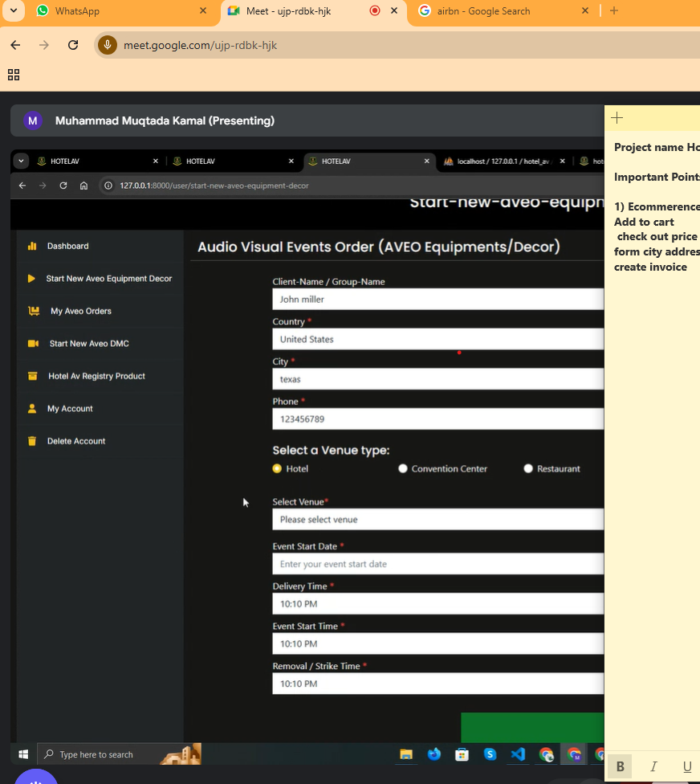Click the Delivery Time field
Screen dimensions: 700x784
click(437, 604)
